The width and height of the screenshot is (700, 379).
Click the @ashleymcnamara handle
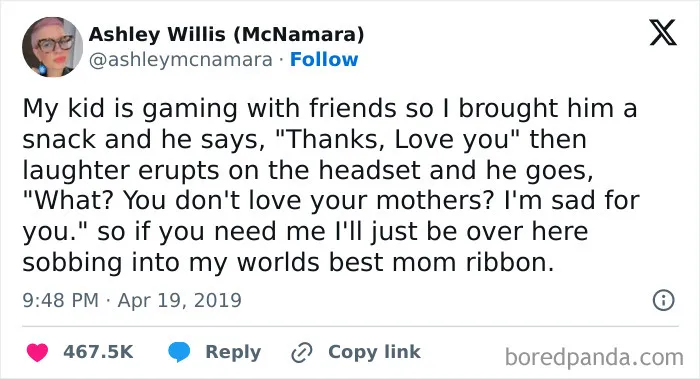click(180, 60)
